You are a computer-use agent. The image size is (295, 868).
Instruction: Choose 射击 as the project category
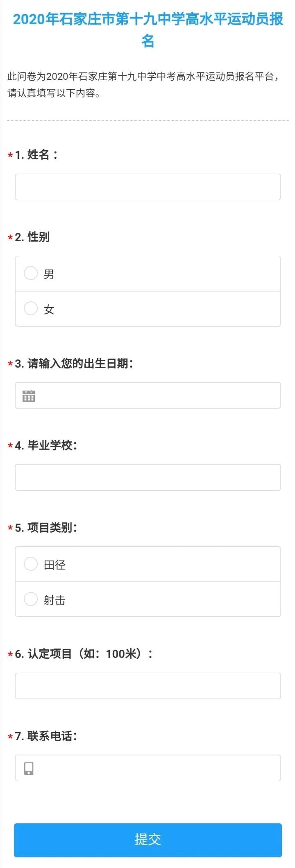tap(31, 599)
